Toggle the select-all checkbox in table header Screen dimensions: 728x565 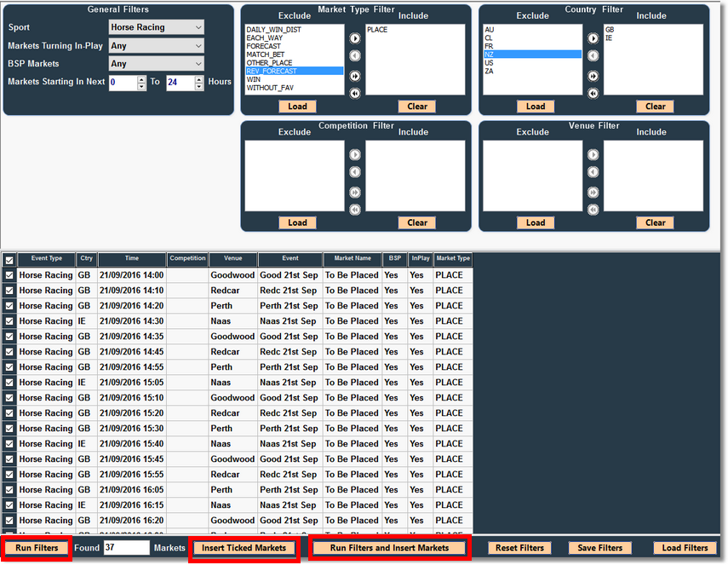[x=9, y=260]
